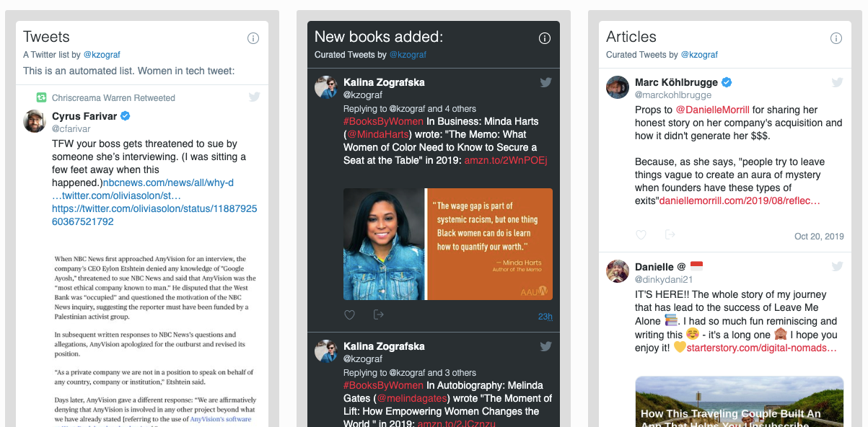Click Twitter bird icon on Danielle tweet
The width and height of the screenshot is (868, 427).
[x=838, y=266]
